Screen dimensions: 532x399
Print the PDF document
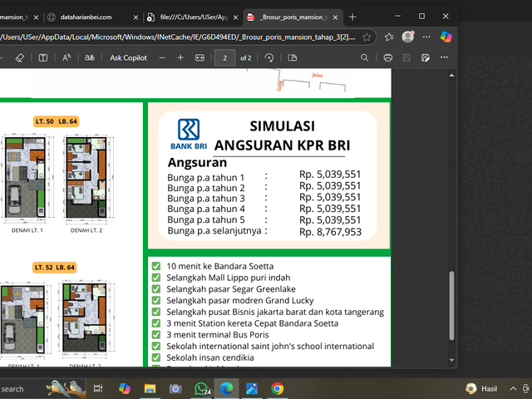tap(388, 58)
